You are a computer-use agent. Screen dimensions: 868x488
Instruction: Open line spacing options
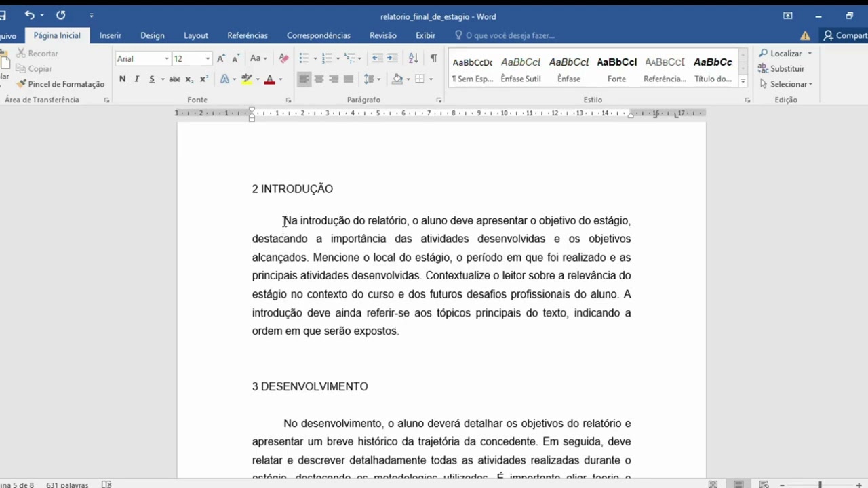368,79
